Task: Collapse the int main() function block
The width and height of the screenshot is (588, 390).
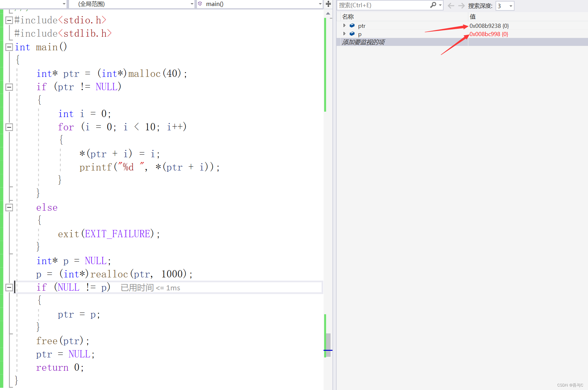Action: point(9,47)
